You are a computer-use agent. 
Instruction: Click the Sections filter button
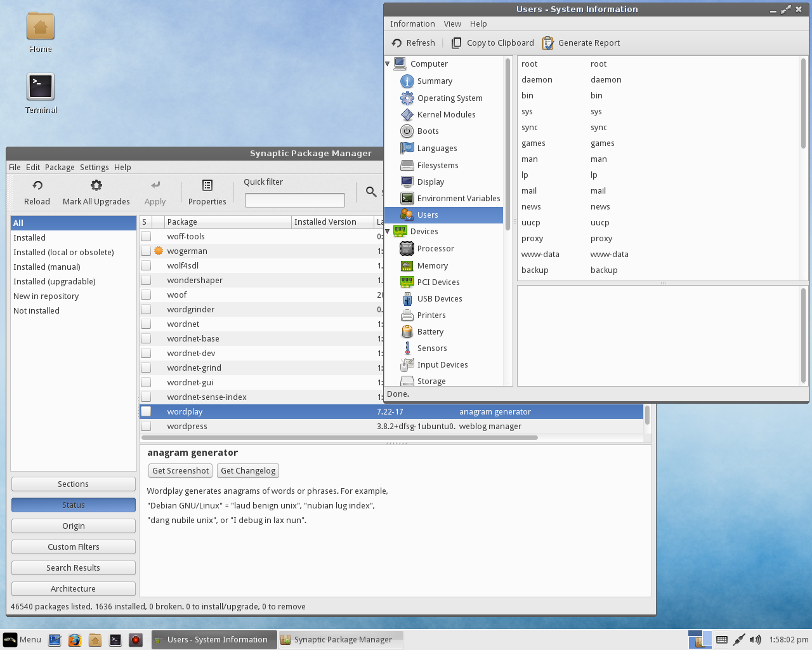[x=74, y=484]
